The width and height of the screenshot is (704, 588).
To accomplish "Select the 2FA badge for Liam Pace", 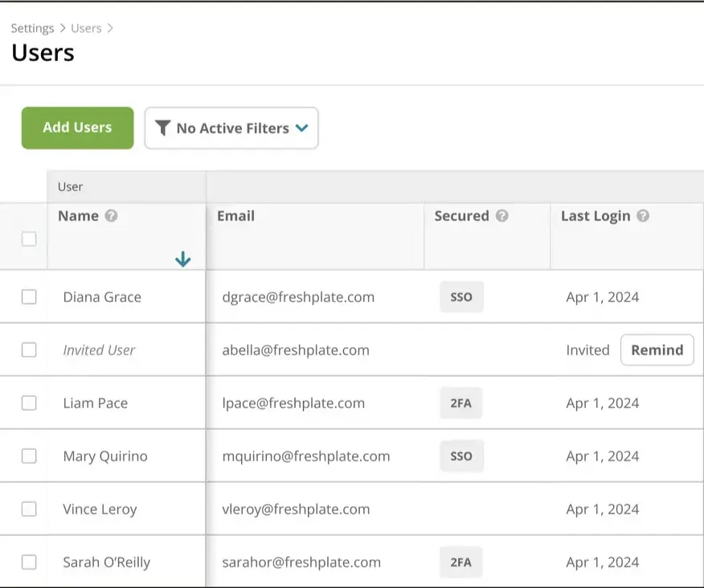I will coord(460,402).
